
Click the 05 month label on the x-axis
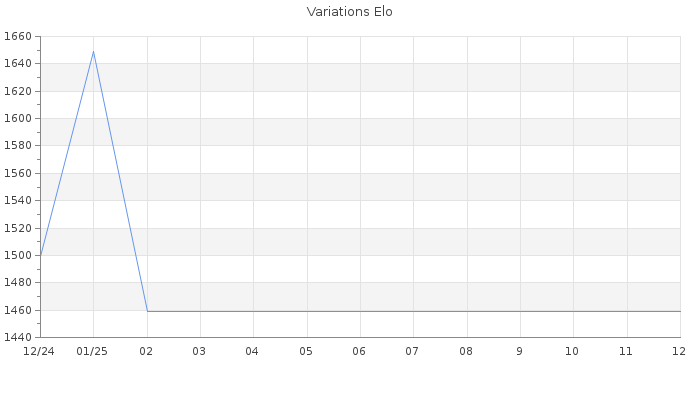(x=306, y=351)
